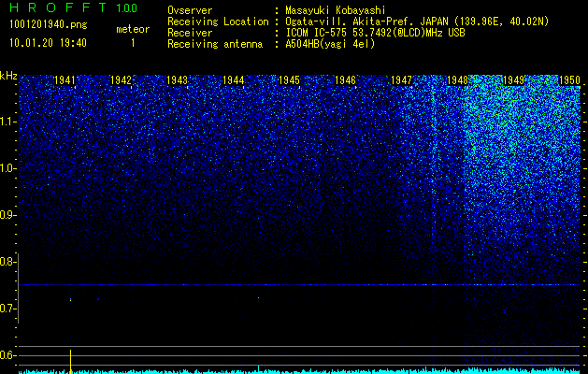Click the meteor count value 1

click(133, 43)
